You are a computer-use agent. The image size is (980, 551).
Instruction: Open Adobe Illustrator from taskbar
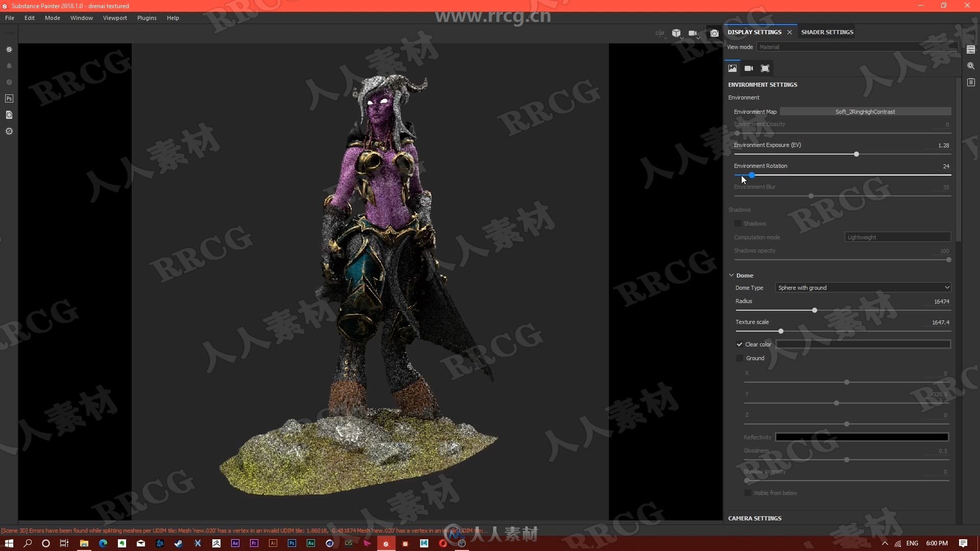tap(273, 543)
